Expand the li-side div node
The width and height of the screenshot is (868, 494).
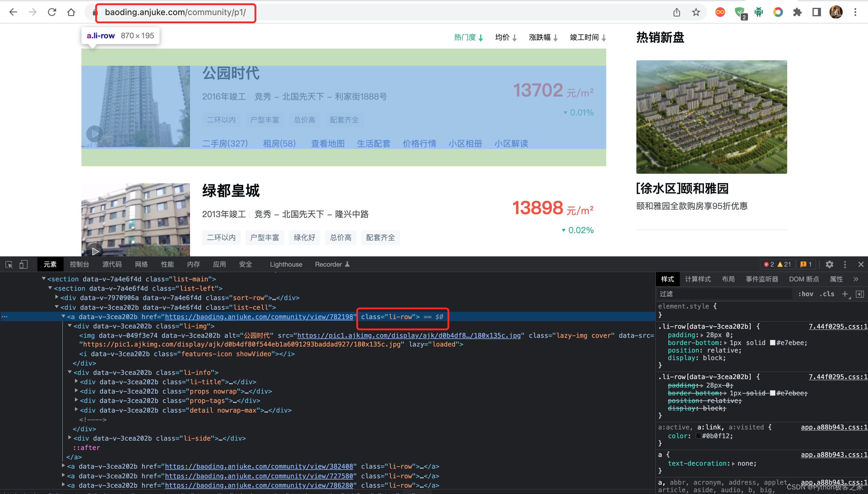70,438
